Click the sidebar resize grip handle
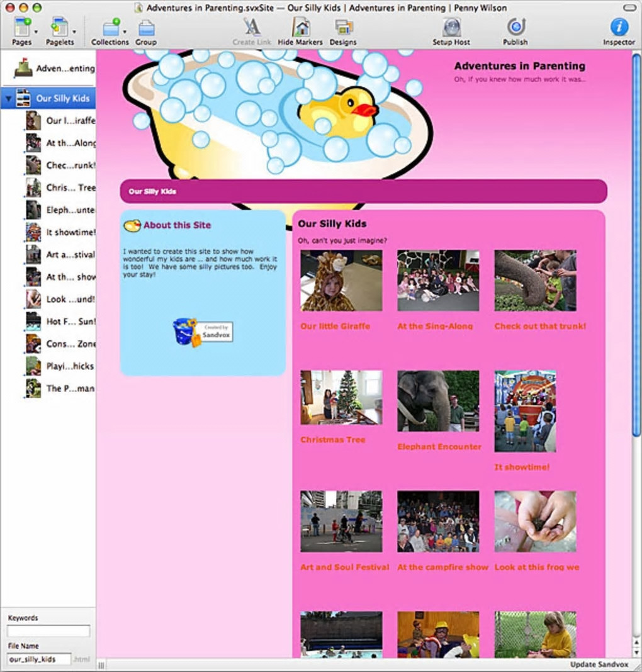This screenshot has height=672, width=642. pyautogui.click(x=101, y=665)
